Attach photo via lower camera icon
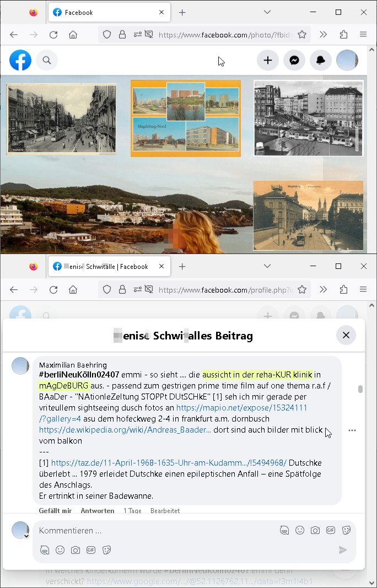This screenshot has height=588, width=377. (76, 550)
